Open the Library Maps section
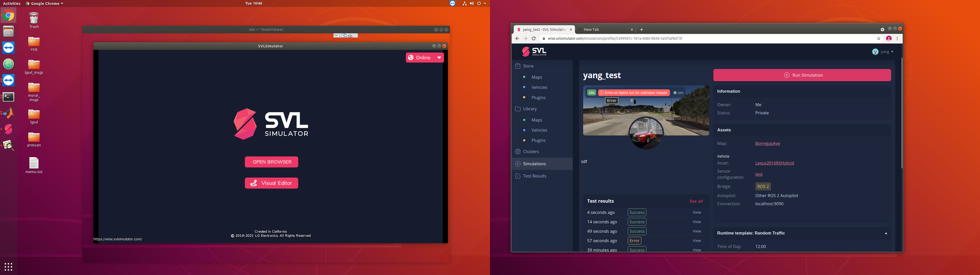The image size is (980, 275). pyautogui.click(x=536, y=120)
